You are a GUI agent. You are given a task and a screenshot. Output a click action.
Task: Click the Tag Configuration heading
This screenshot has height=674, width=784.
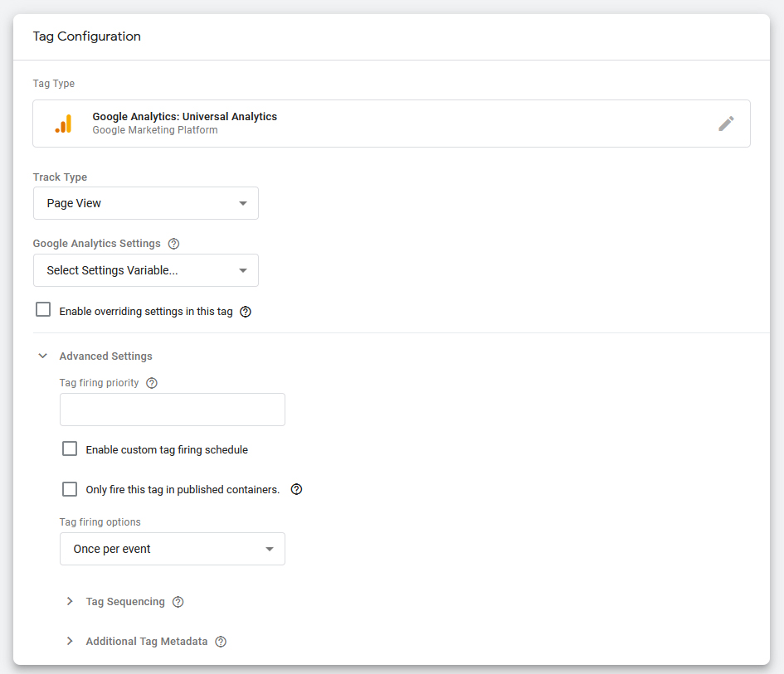(87, 36)
